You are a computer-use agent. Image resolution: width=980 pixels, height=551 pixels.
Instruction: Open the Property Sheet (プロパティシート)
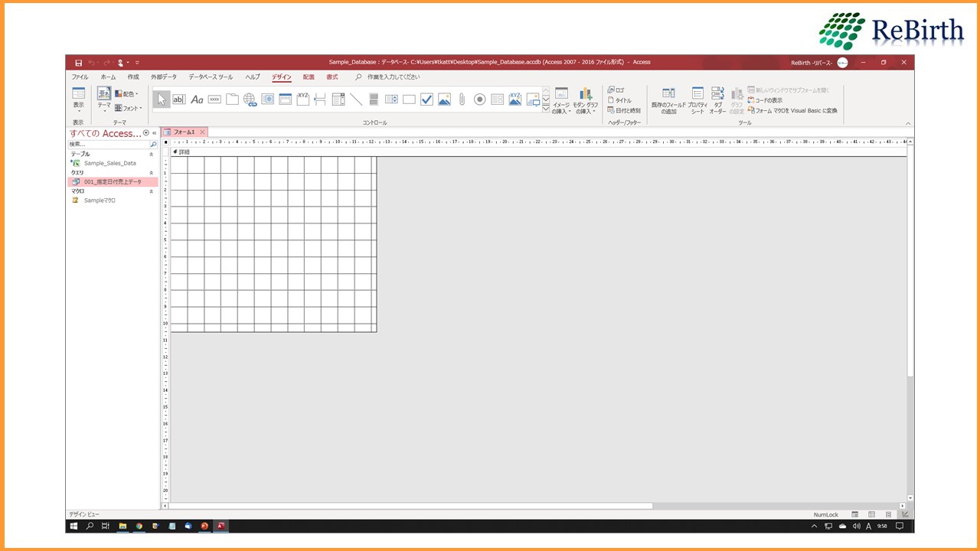697,100
